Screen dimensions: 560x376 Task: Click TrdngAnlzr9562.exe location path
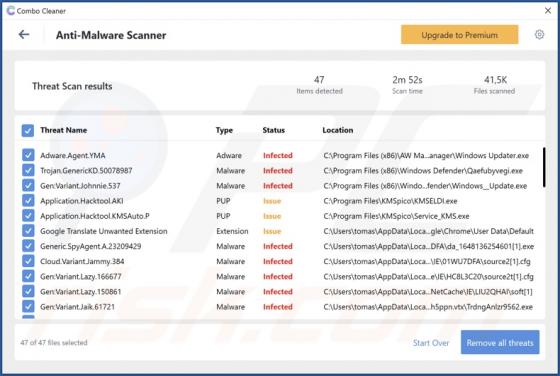pyautogui.click(x=428, y=307)
